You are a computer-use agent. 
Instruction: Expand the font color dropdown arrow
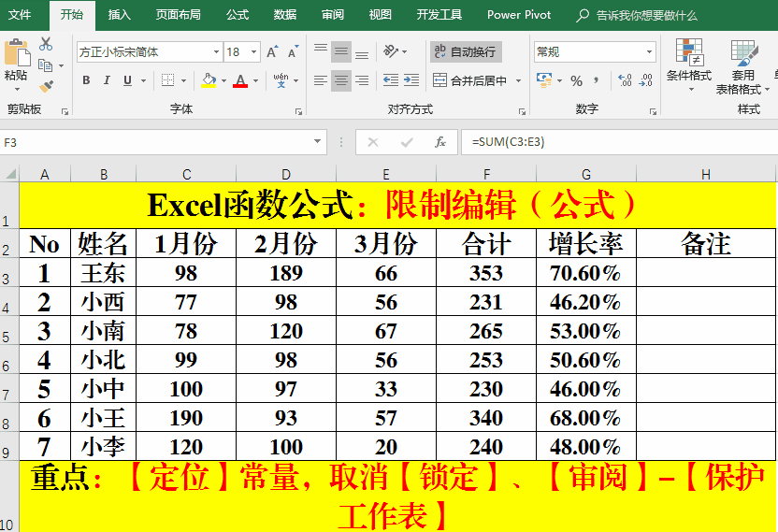[255, 81]
